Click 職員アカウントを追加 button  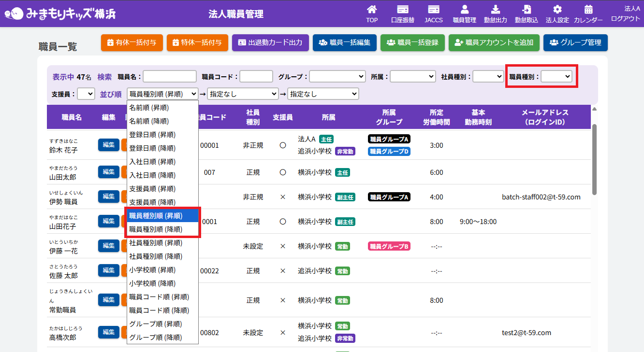click(494, 42)
